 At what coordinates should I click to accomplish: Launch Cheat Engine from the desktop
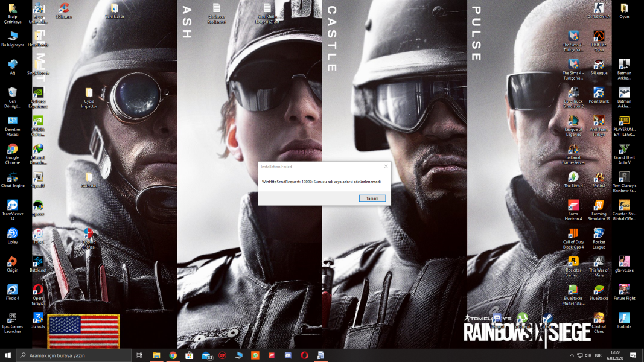tap(12, 177)
